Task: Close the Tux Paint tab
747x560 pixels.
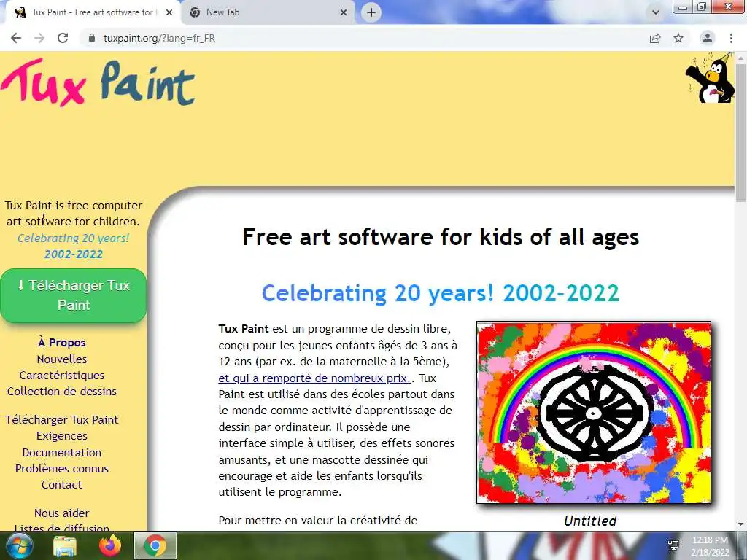Action: (169, 12)
